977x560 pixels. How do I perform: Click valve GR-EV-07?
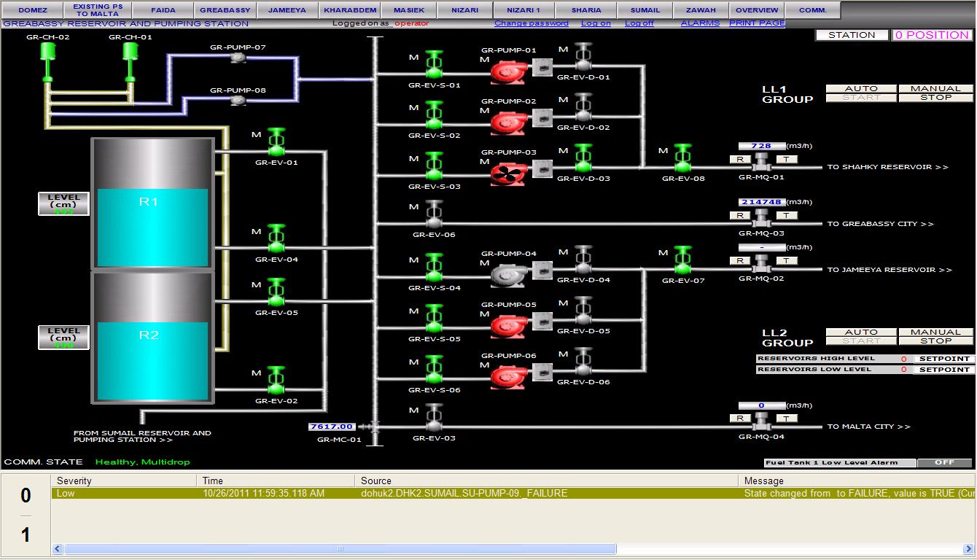682,261
